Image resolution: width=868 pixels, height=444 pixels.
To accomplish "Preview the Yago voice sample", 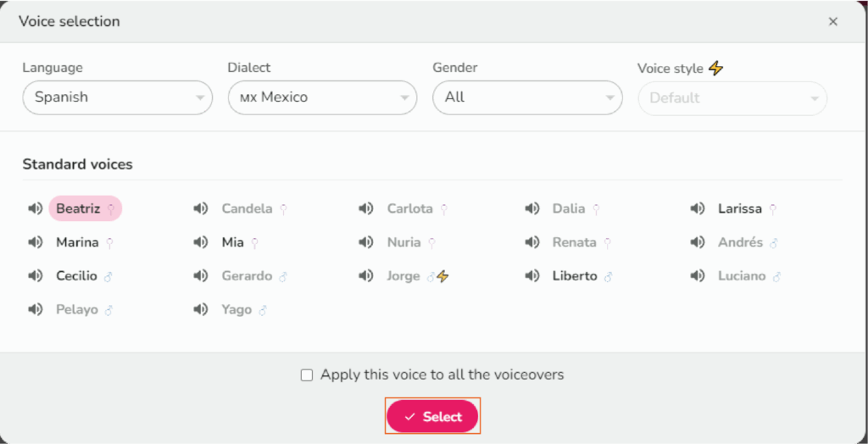I will [x=201, y=310].
